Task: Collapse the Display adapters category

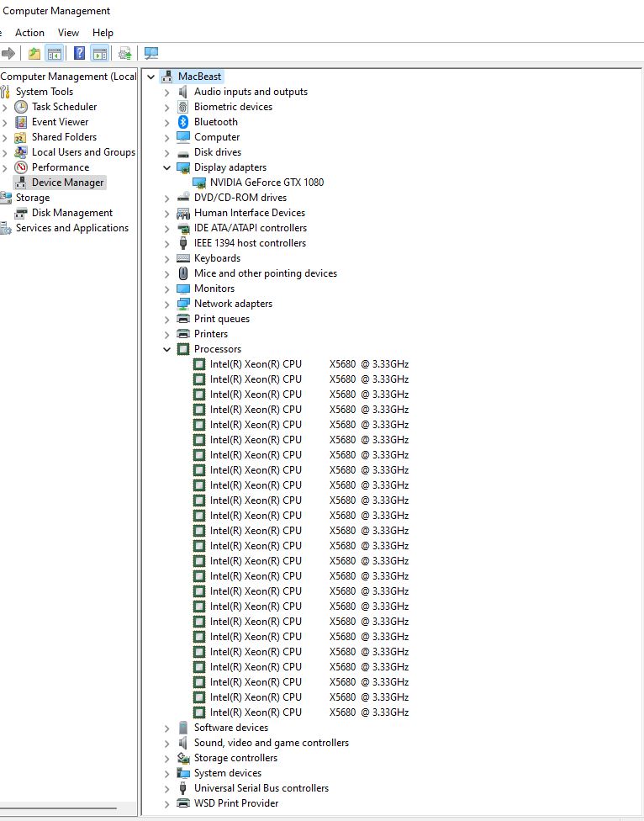Action: point(167,168)
